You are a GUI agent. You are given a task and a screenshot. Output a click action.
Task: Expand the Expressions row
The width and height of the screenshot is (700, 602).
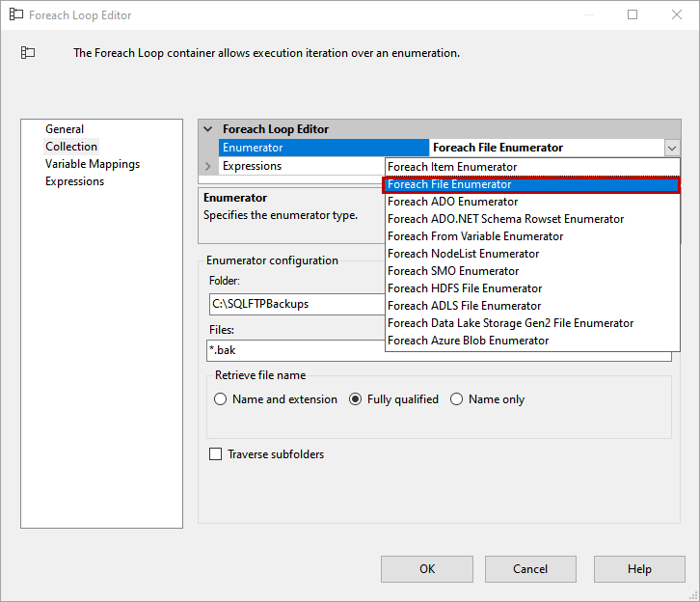pos(208,166)
